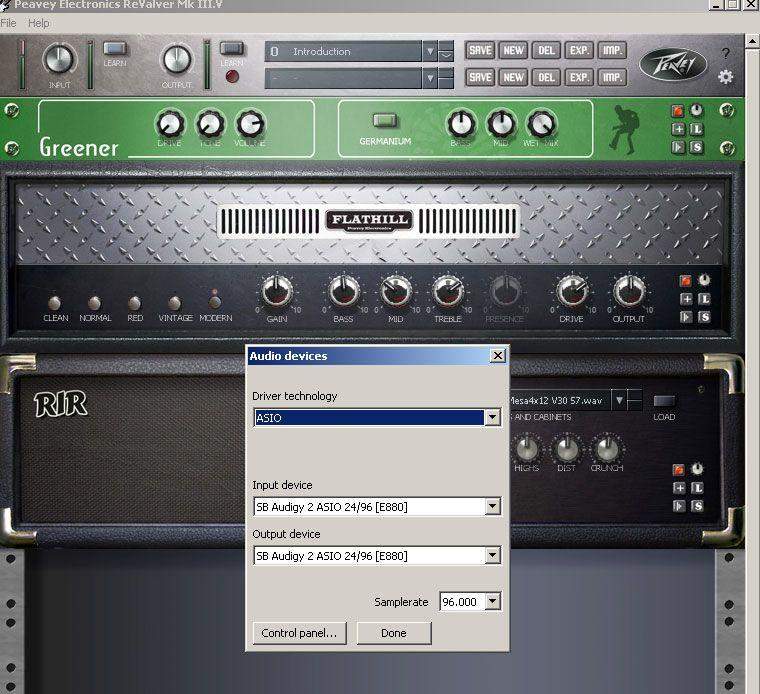The height and width of the screenshot is (694, 760).
Task: Click the LOAD button on RIR cabinet
Action: click(x=664, y=401)
